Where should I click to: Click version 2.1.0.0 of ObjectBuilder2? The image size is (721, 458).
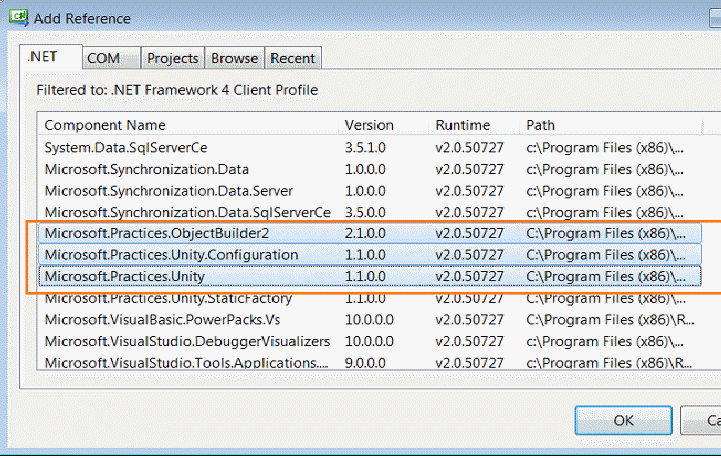pos(365,233)
